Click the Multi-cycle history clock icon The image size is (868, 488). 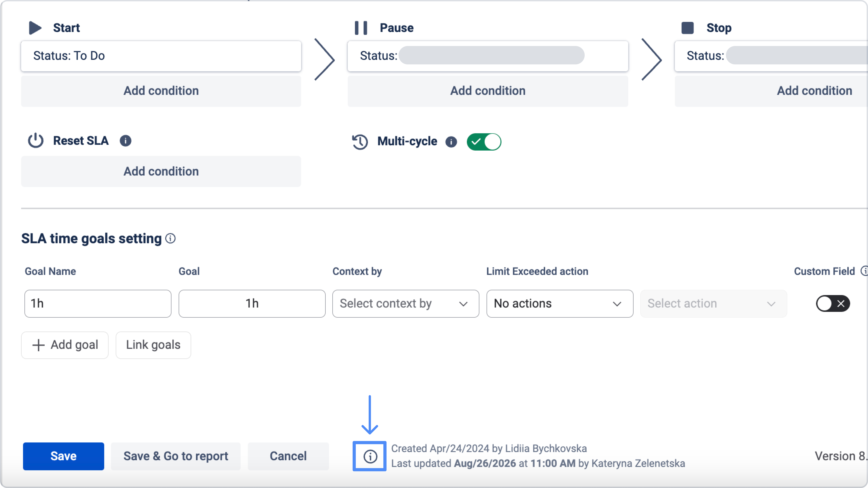point(360,142)
